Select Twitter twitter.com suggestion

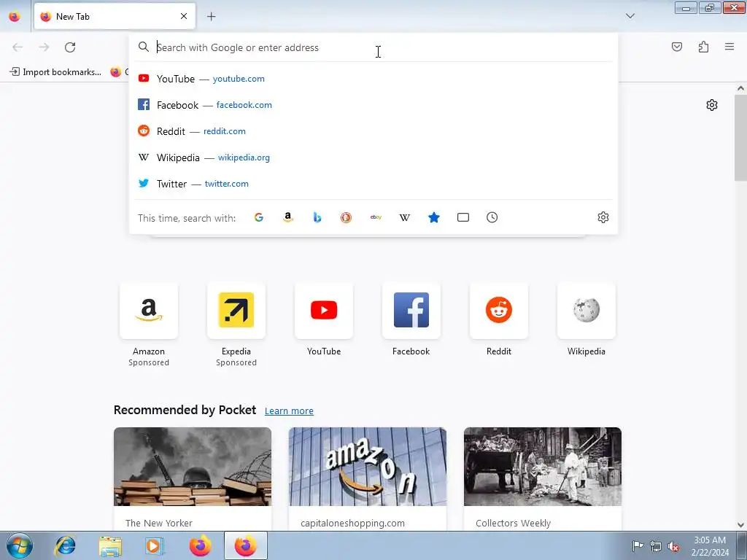tap(373, 183)
